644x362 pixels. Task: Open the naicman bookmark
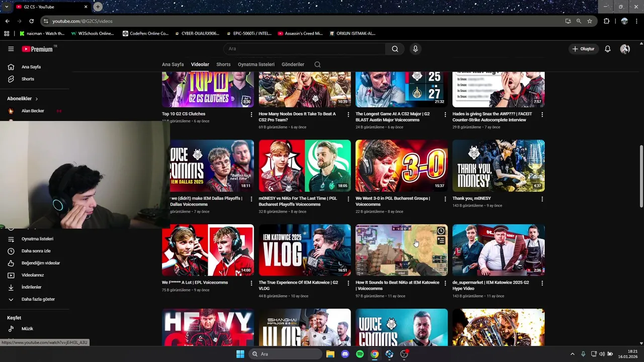[x=43, y=34]
